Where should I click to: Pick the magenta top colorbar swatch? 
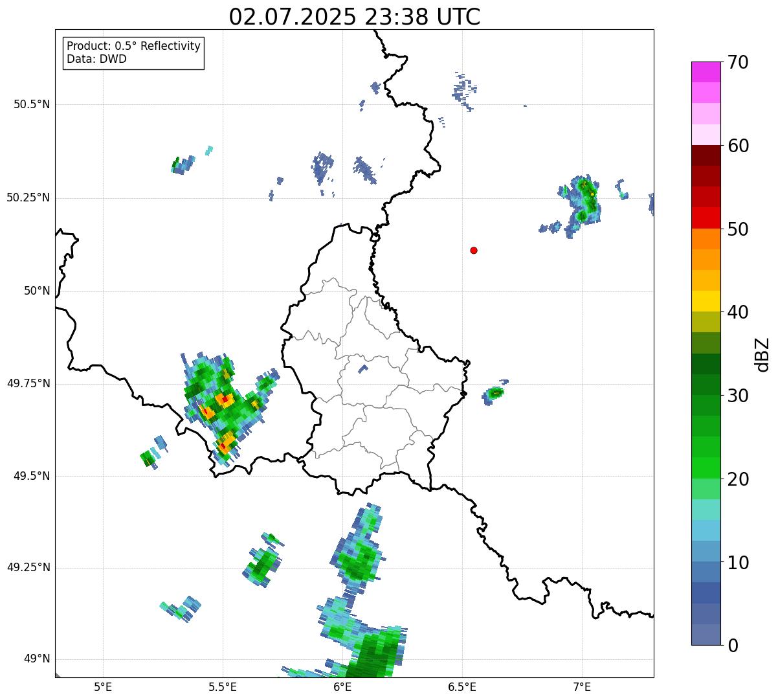[x=706, y=72]
